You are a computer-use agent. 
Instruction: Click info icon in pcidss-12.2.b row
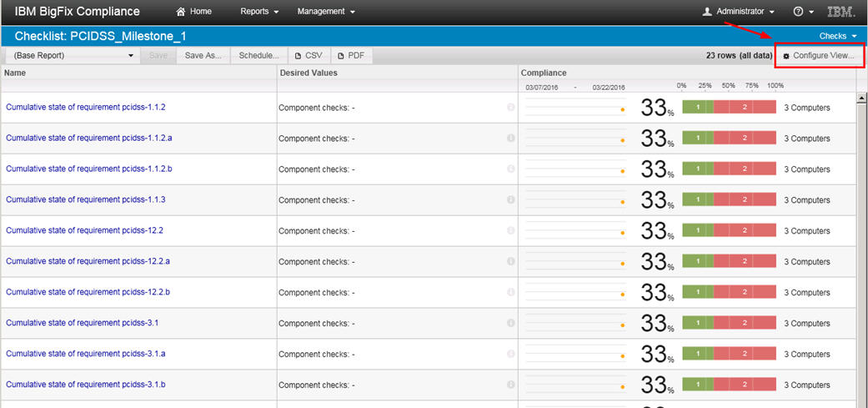point(511,292)
